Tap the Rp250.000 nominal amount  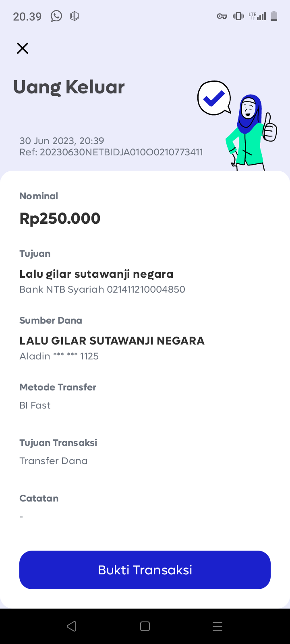pyautogui.click(x=60, y=218)
